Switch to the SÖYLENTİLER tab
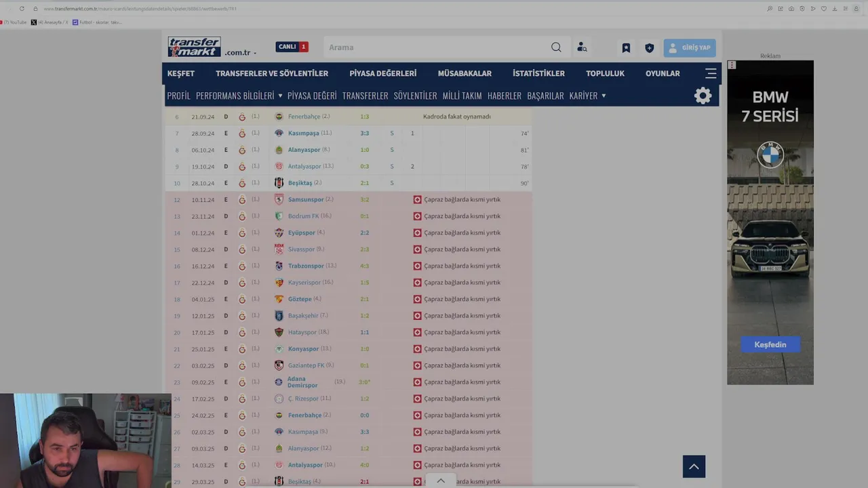 pyautogui.click(x=415, y=96)
